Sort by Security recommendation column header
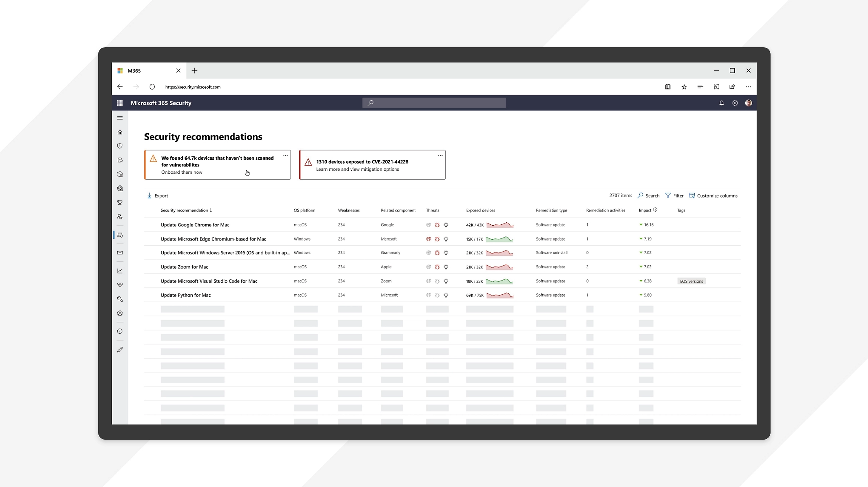Viewport: 868px width, 487px height. [184, 210]
